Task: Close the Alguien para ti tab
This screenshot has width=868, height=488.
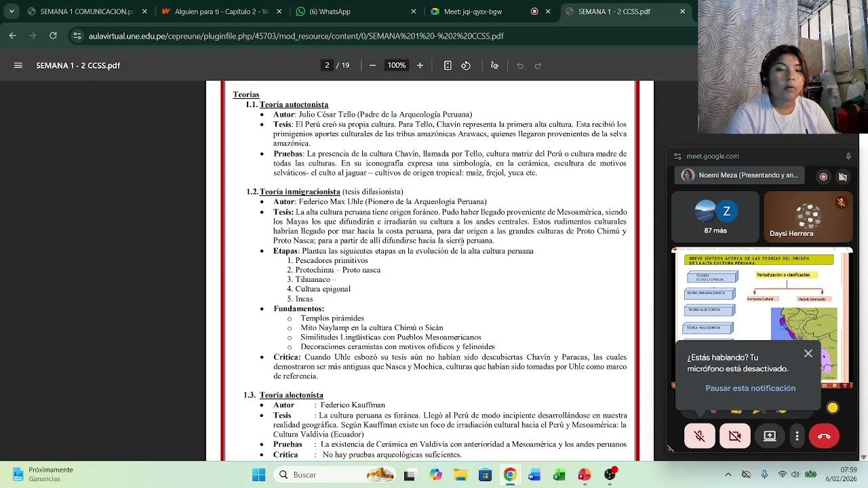Action: click(x=279, y=12)
